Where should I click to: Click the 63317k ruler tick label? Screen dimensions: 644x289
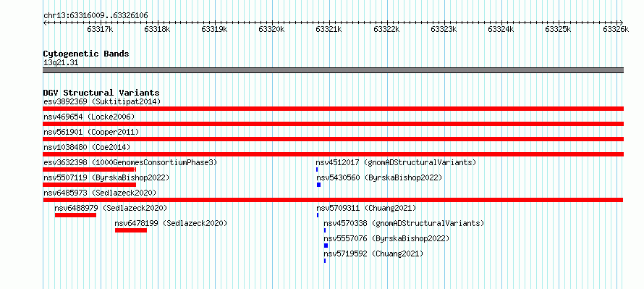point(100,29)
